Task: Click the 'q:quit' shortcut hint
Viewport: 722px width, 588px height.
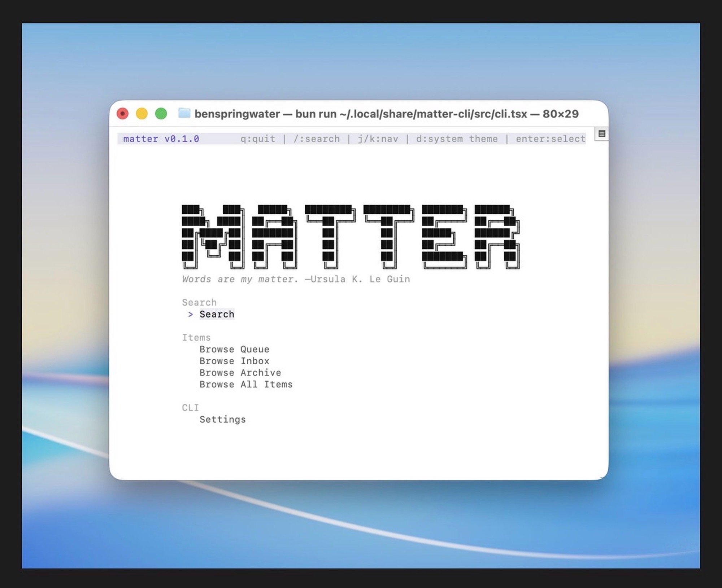Action: pyautogui.click(x=258, y=139)
